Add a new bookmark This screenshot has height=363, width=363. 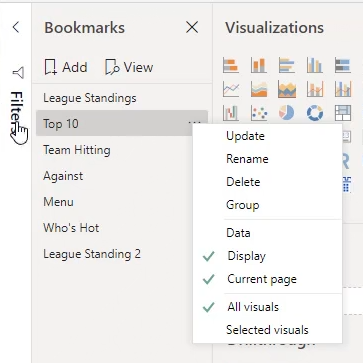66,67
